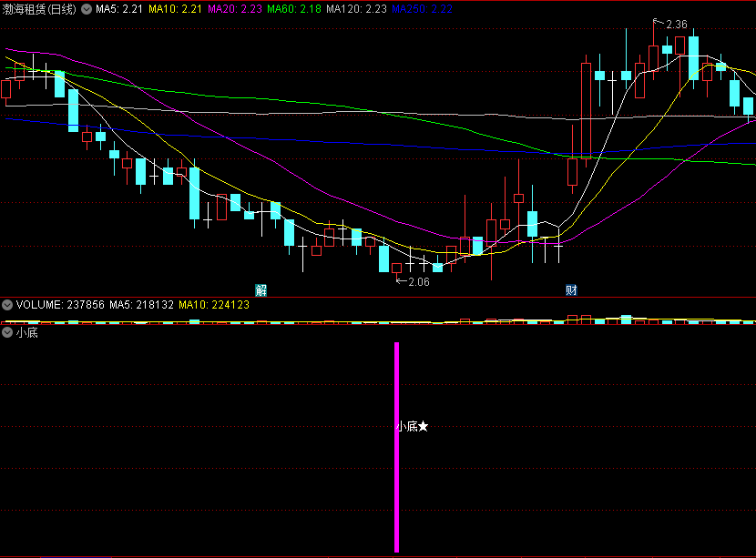Click the VOLUME: 237856 value
This screenshot has width=756, height=558.
point(60,305)
